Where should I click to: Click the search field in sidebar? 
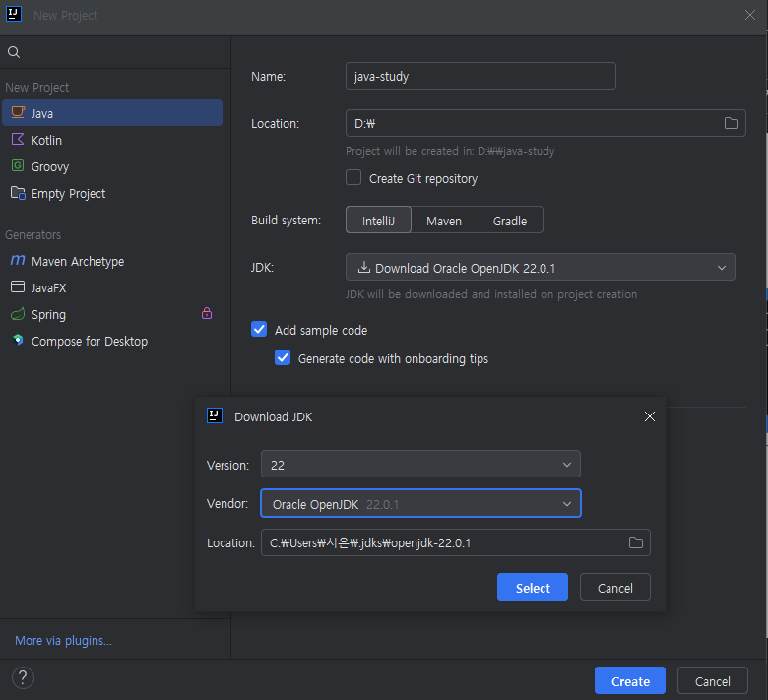115,52
